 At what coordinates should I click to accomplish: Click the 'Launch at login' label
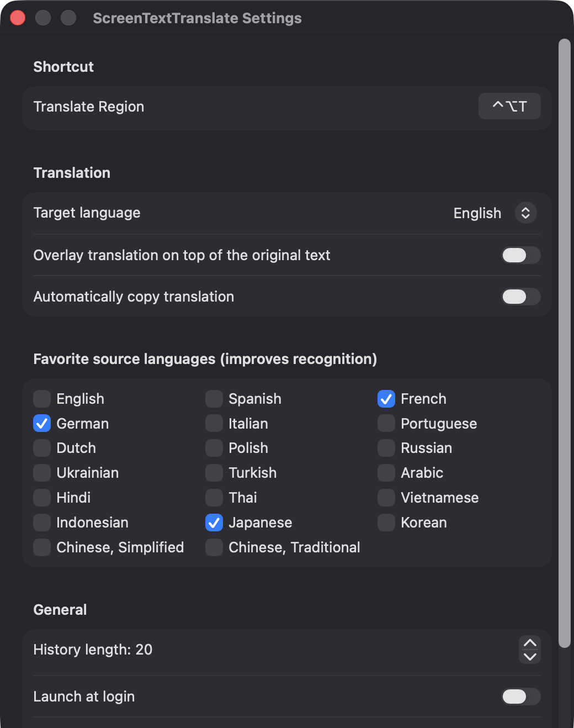click(84, 697)
